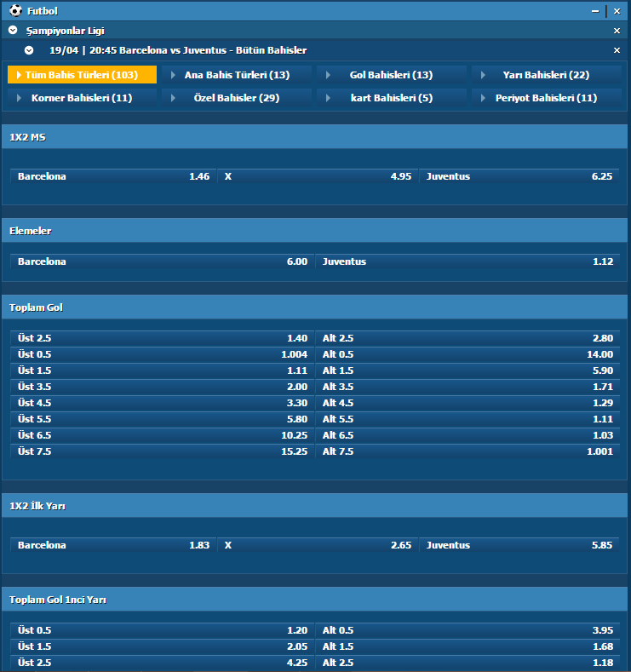Select Barcelona at 6.00 in Elemeler
631x672 pixels.
pyautogui.click(x=163, y=261)
